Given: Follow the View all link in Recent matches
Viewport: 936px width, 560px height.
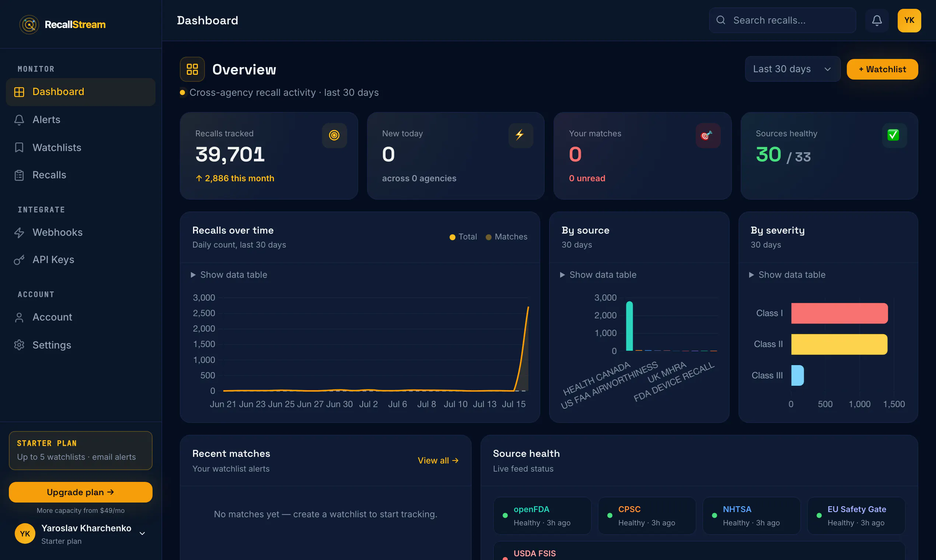Looking at the screenshot, I should click(x=438, y=461).
